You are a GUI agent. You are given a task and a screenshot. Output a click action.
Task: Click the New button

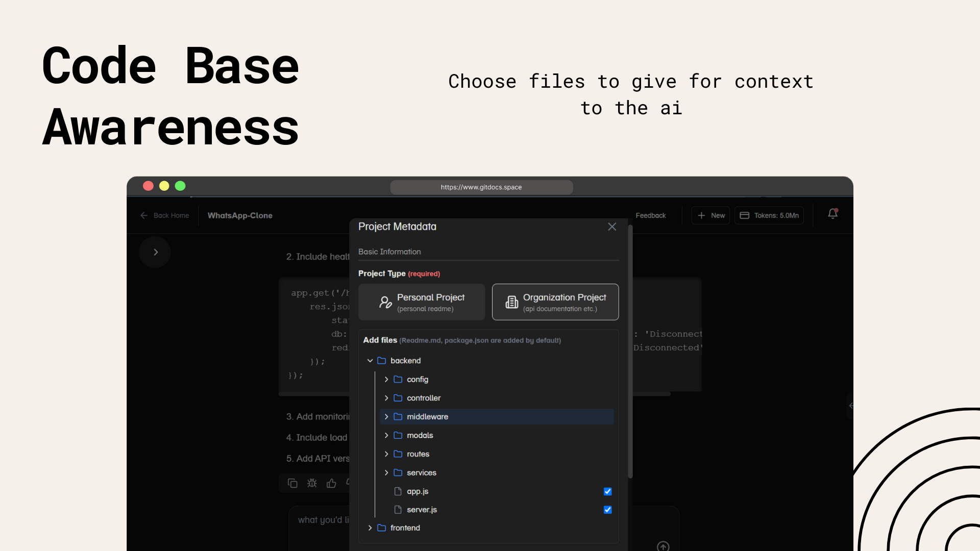710,215
